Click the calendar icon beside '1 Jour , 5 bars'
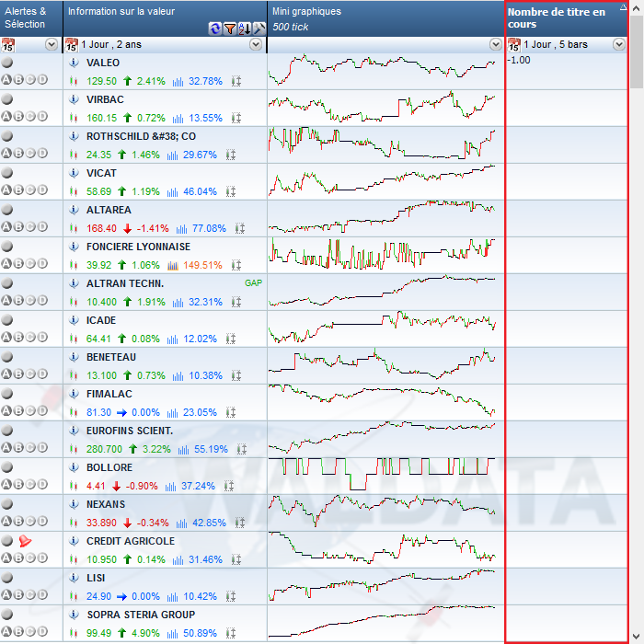 pyautogui.click(x=513, y=45)
